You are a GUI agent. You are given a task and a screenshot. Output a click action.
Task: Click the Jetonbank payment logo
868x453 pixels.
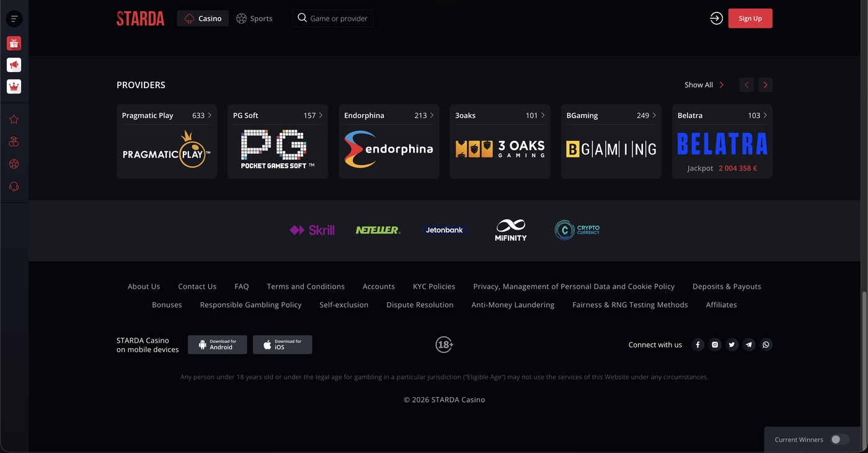click(x=445, y=230)
